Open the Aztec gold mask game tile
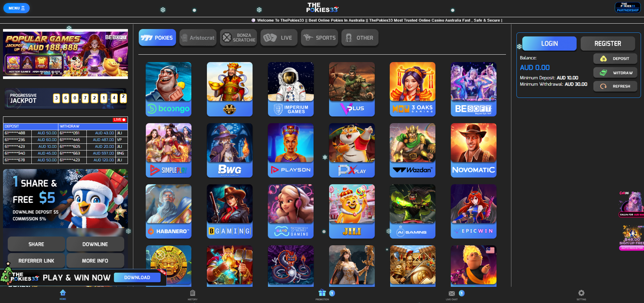644x303 pixels. tap(168, 266)
